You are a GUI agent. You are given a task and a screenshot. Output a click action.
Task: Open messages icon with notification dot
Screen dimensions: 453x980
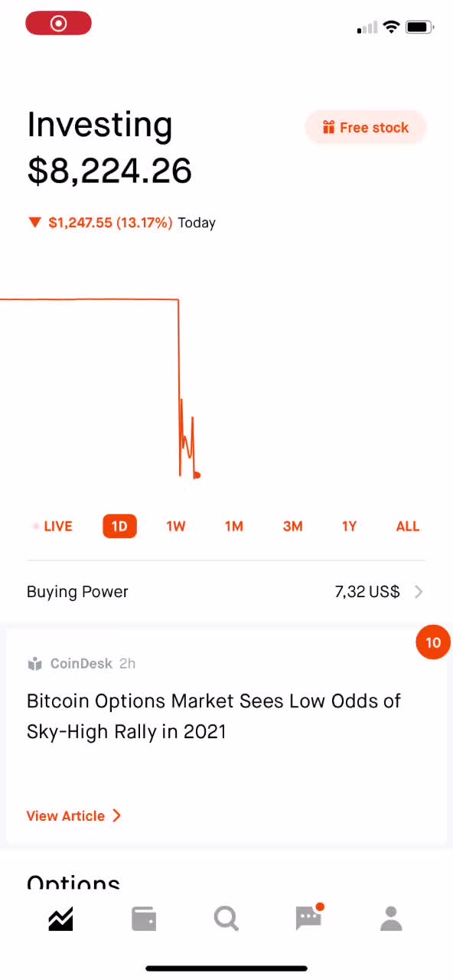click(x=309, y=916)
